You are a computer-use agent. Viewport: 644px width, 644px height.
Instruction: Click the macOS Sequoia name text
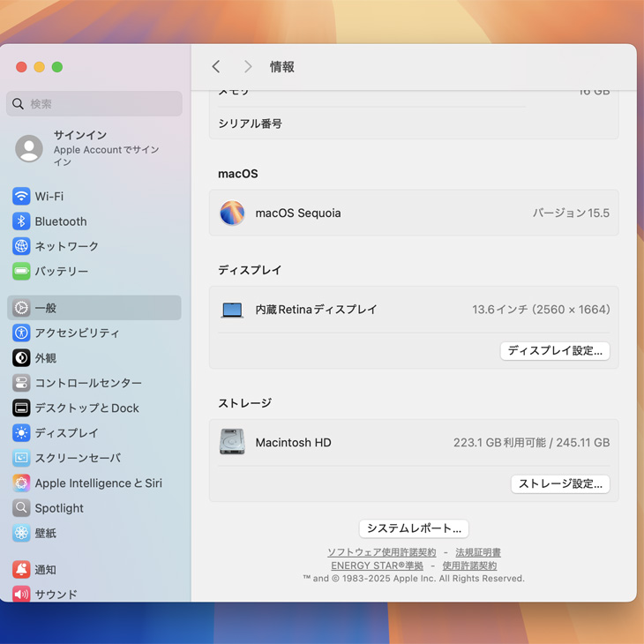pyautogui.click(x=298, y=213)
